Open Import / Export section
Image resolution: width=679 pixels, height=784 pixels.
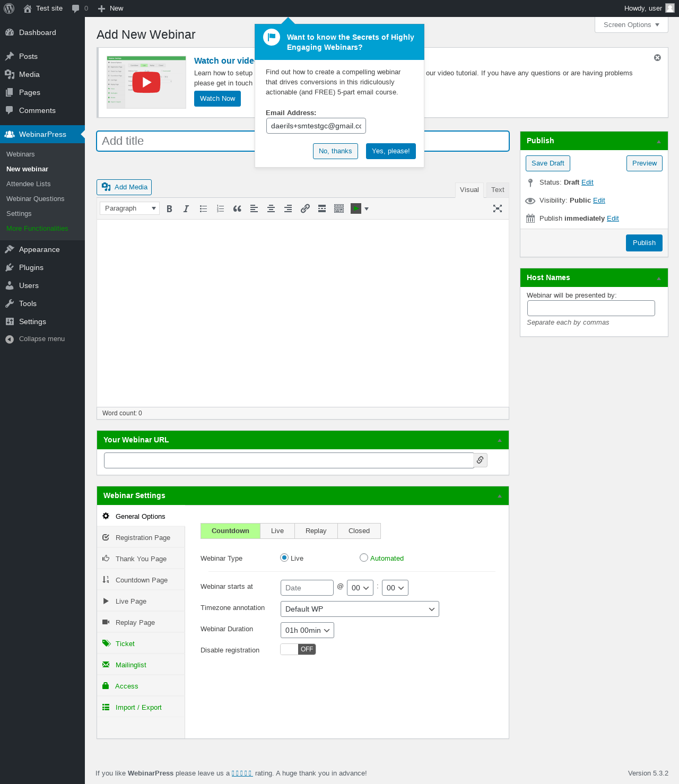tap(141, 707)
